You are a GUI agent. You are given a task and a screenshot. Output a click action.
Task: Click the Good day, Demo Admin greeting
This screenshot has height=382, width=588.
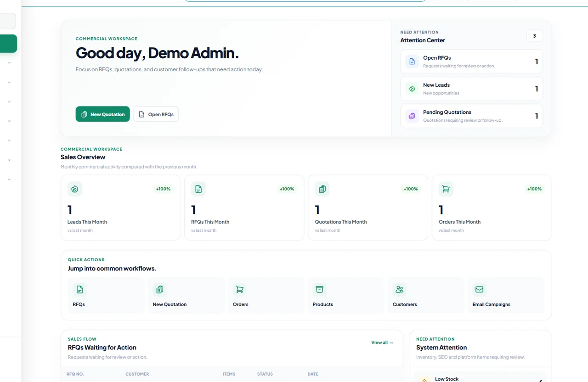point(157,53)
